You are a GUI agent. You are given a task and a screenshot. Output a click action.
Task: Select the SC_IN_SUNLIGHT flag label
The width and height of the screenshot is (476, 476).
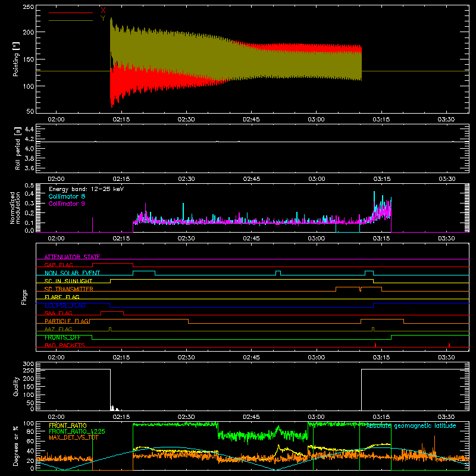(x=68, y=281)
